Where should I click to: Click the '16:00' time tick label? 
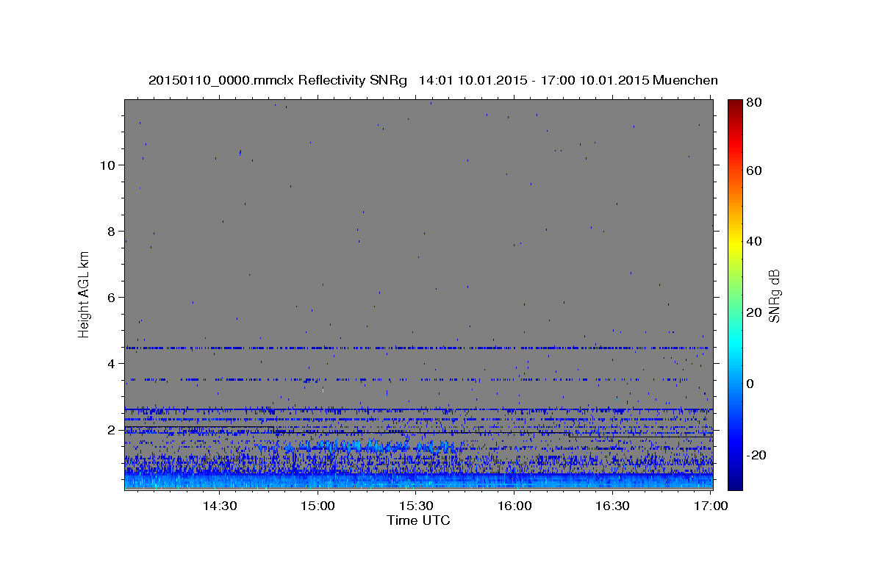514,506
